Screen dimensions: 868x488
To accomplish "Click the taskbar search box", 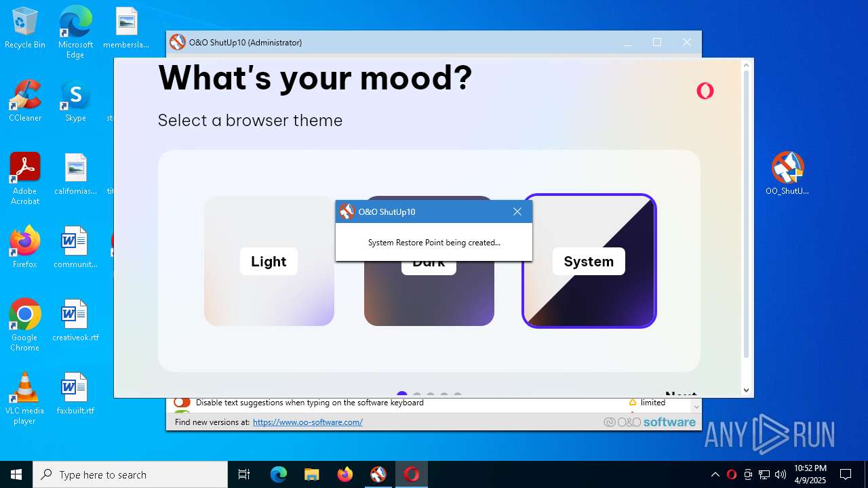I will click(x=130, y=474).
